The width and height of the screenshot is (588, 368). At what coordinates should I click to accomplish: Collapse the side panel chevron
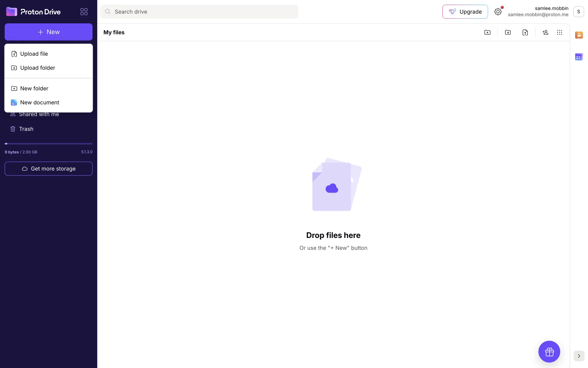(579, 356)
